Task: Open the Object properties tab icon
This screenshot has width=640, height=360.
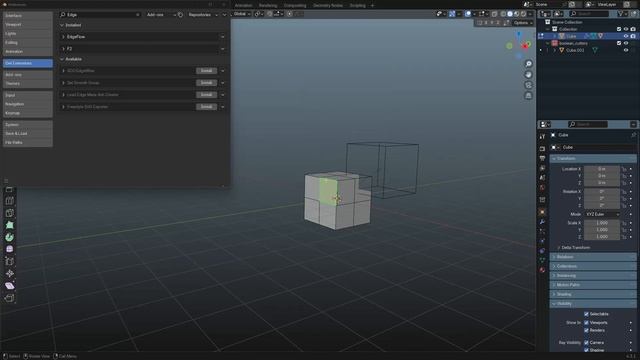Action: [542, 212]
